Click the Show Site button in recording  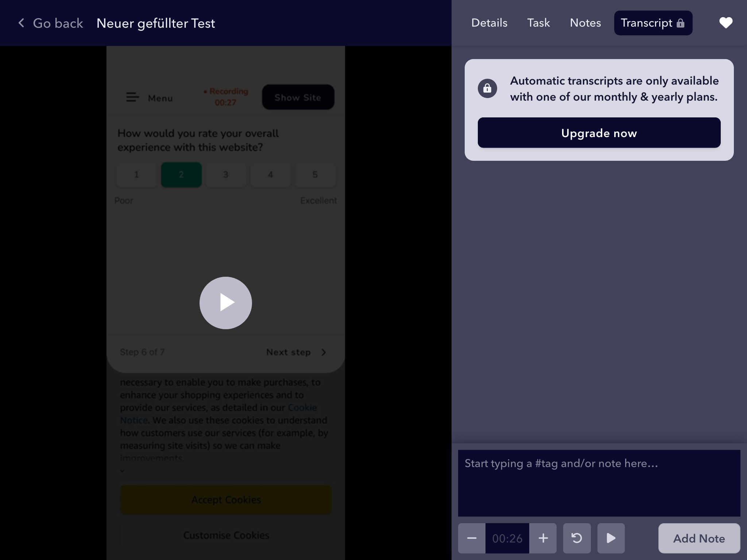tap(298, 97)
